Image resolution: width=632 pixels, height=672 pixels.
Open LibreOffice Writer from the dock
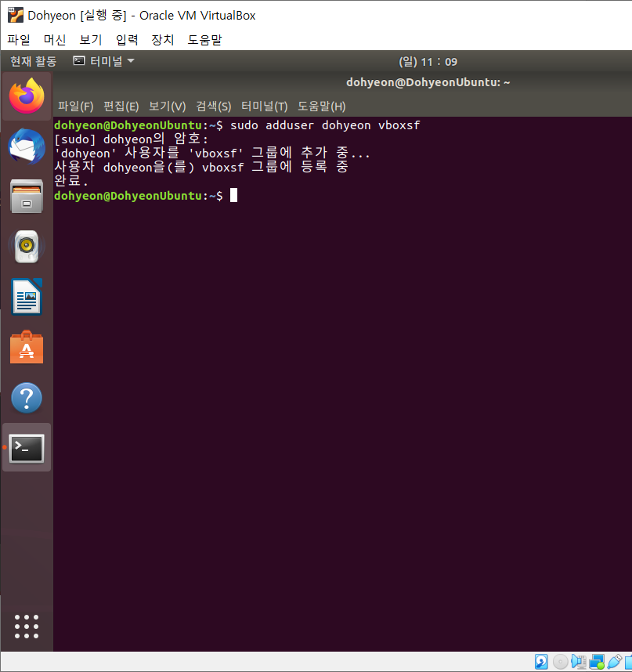click(27, 297)
